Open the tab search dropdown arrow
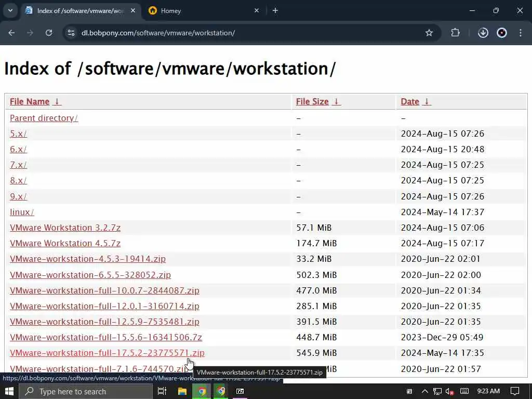The width and height of the screenshot is (532, 399). pos(10,10)
